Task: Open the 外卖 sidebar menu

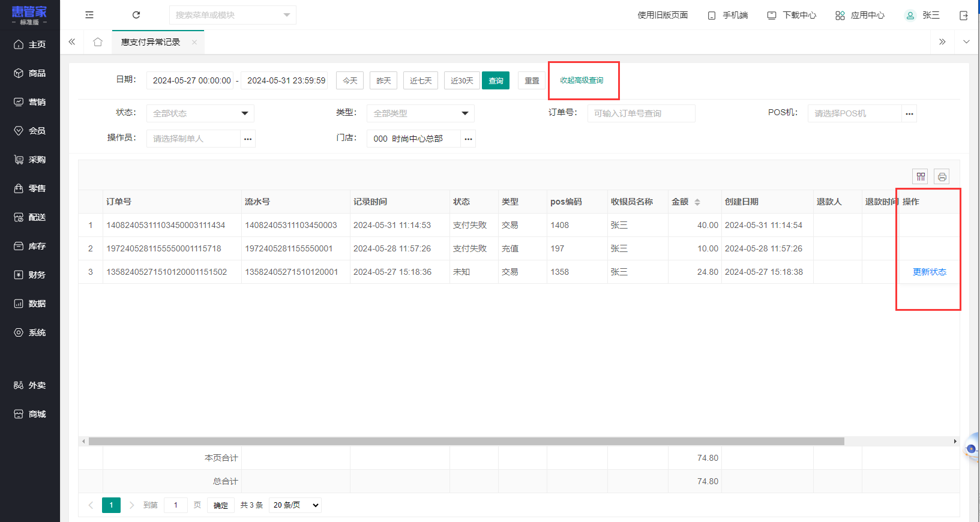Action: (30, 385)
